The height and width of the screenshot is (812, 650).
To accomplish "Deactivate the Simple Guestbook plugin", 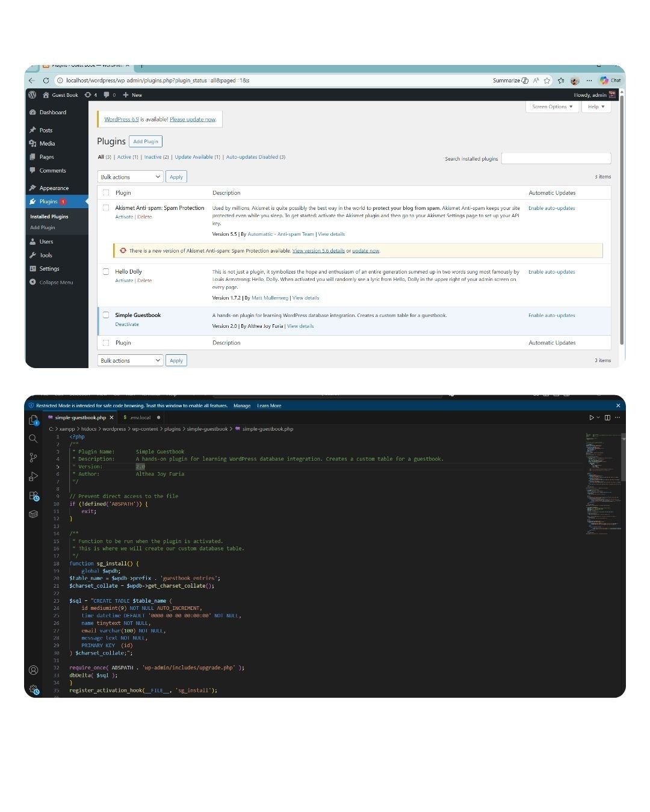I will (x=127, y=325).
